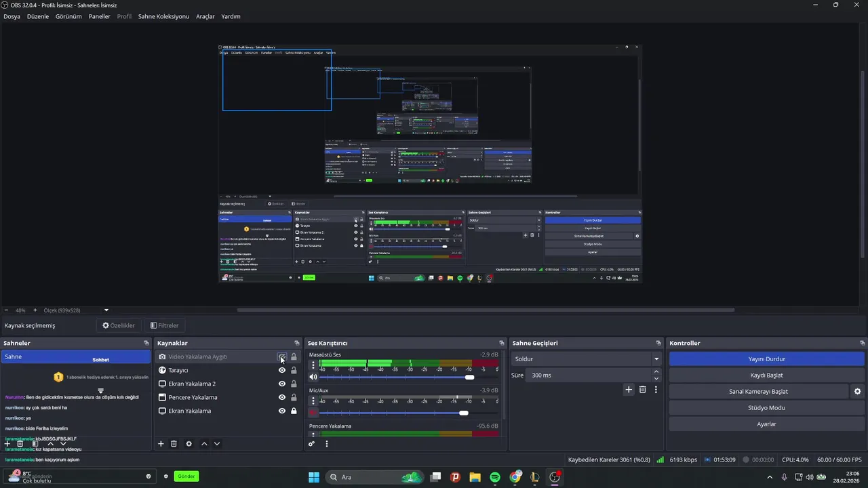The width and height of the screenshot is (868, 488).
Task: Click Sanal Kamerayı Başlat
Action: pos(758,391)
